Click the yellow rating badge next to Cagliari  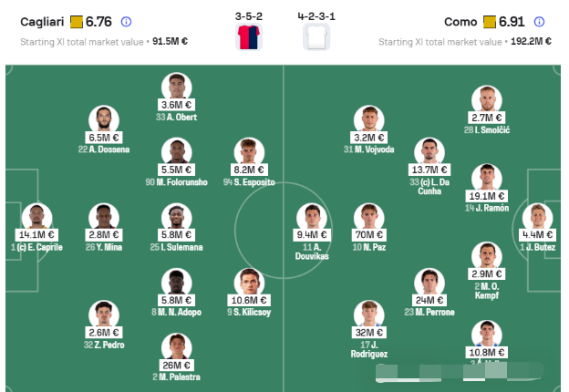(76, 21)
